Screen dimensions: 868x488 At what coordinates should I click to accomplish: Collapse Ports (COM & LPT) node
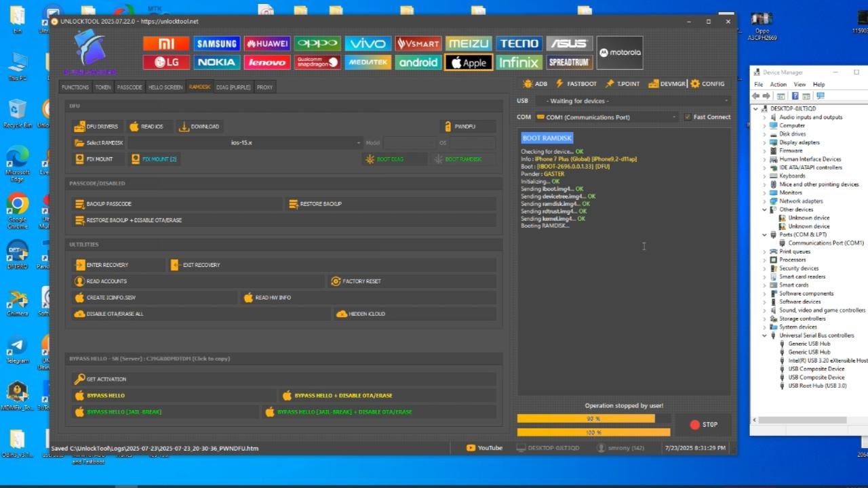[x=765, y=235]
